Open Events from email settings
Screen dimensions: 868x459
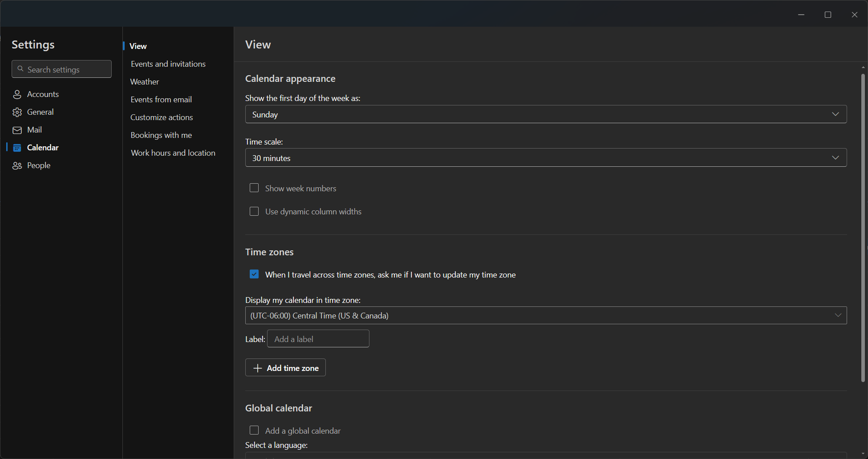tap(161, 100)
